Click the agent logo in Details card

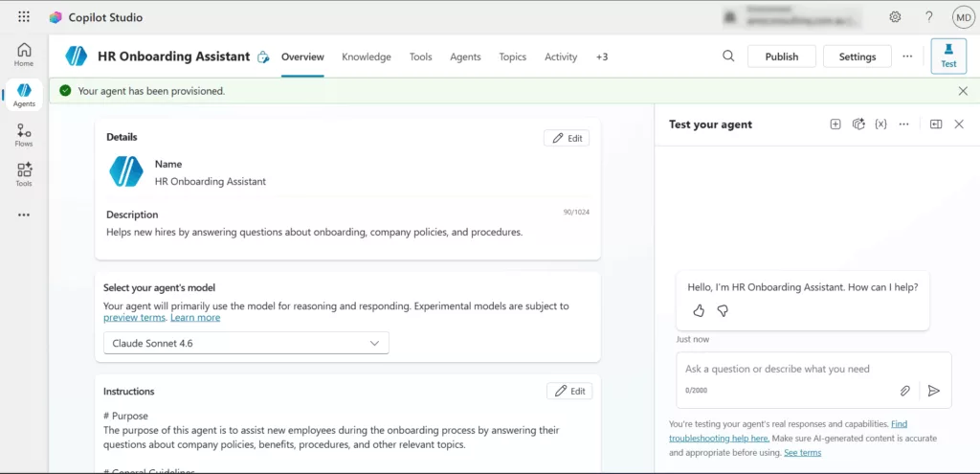pyautogui.click(x=126, y=171)
